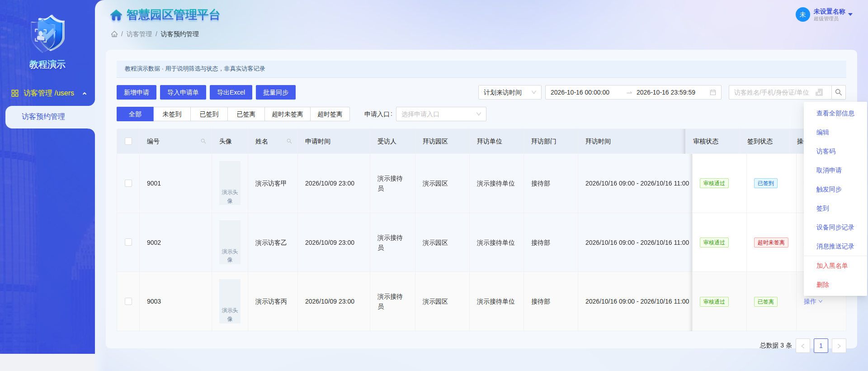Choose 删除 from the action menu
This screenshot has height=371, width=868.
pyautogui.click(x=835, y=285)
